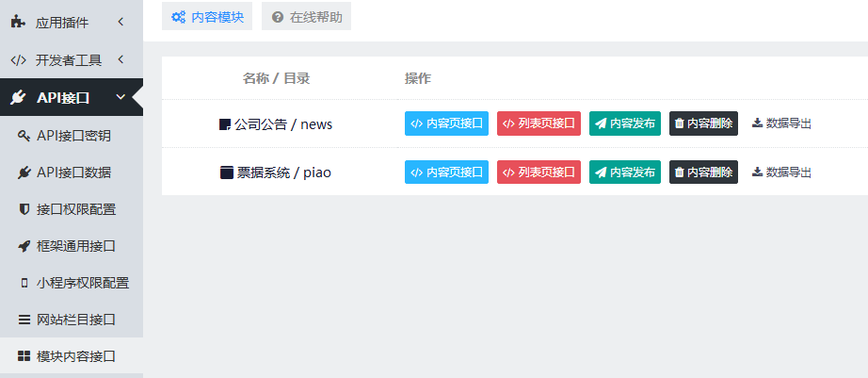Click the puzzle icon beside 应用插件
868x378 pixels.
point(18,22)
